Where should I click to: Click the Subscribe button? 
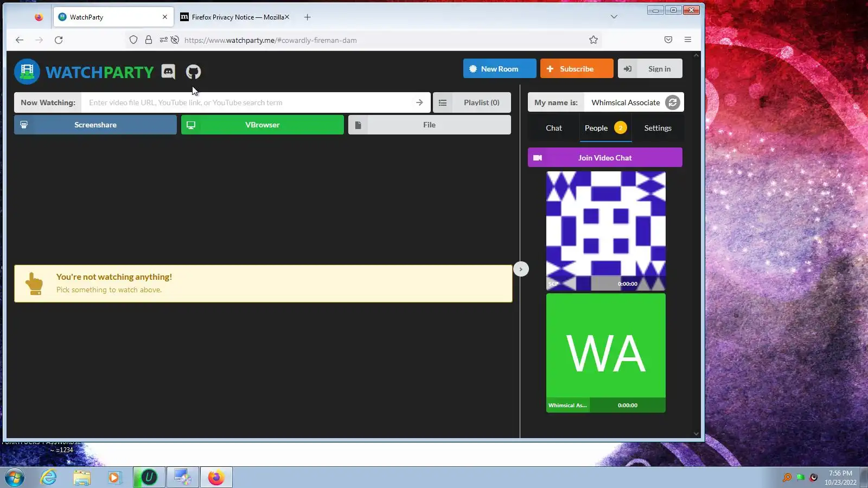pyautogui.click(x=577, y=69)
